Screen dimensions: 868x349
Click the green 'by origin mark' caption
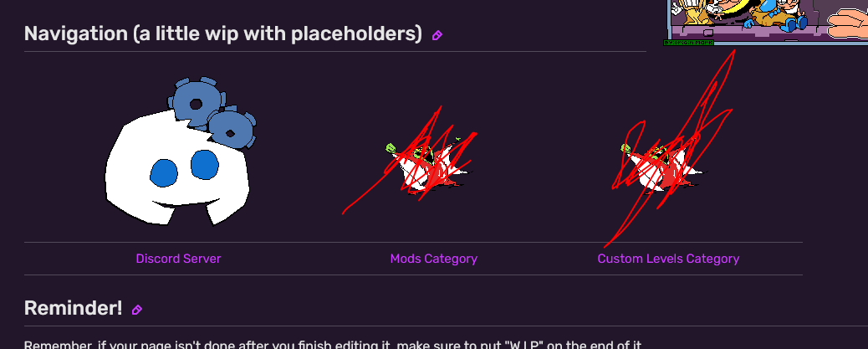(688, 42)
